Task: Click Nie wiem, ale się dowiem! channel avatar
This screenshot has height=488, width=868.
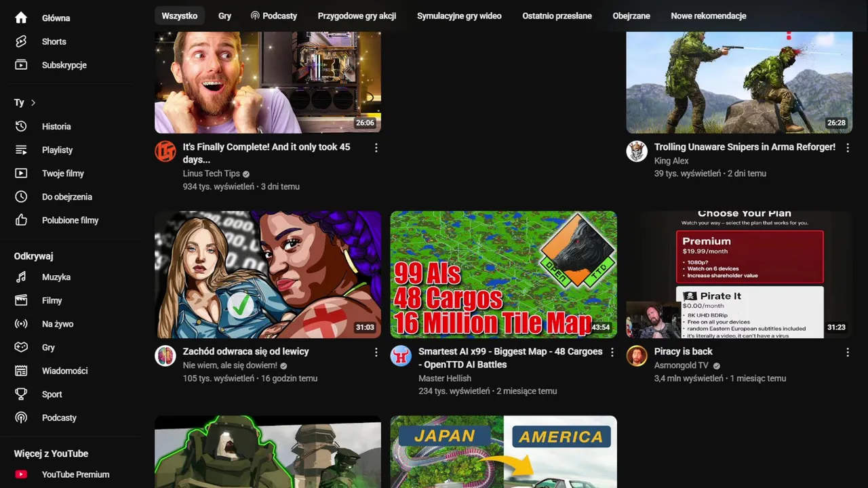Action: coord(165,356)
